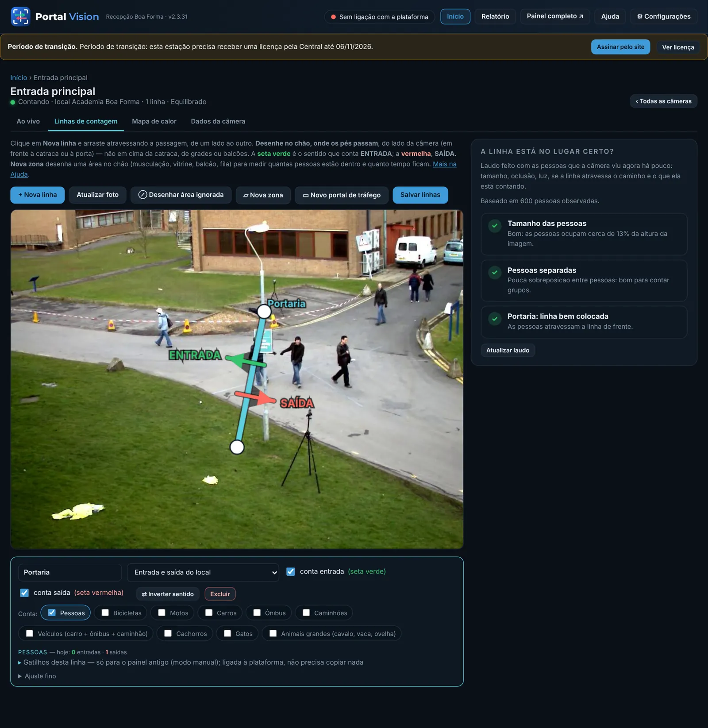Click Ver licença button
Image resolution: width=708 pixels, height=728 pixels.
(x=678, y=47)
